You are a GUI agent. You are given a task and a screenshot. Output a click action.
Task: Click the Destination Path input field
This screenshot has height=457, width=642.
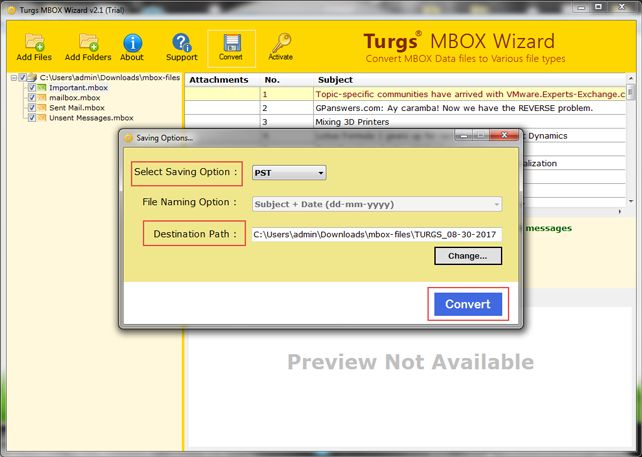[377, 235]
